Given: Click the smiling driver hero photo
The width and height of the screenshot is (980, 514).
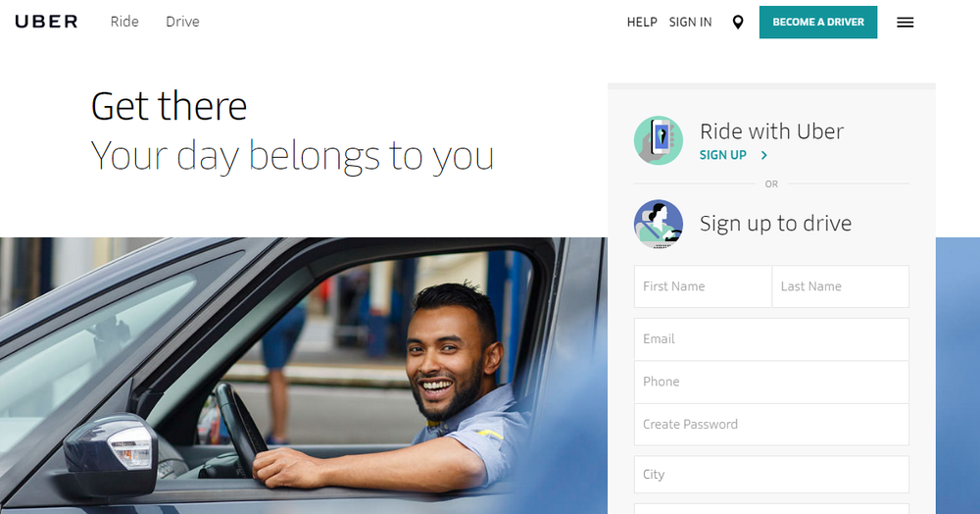Looking at the screenshot, I should point(304,375).
